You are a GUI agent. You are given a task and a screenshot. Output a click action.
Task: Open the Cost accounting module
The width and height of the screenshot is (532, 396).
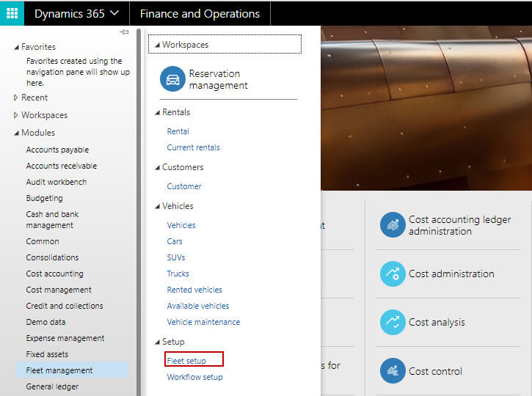click(54, 274)
